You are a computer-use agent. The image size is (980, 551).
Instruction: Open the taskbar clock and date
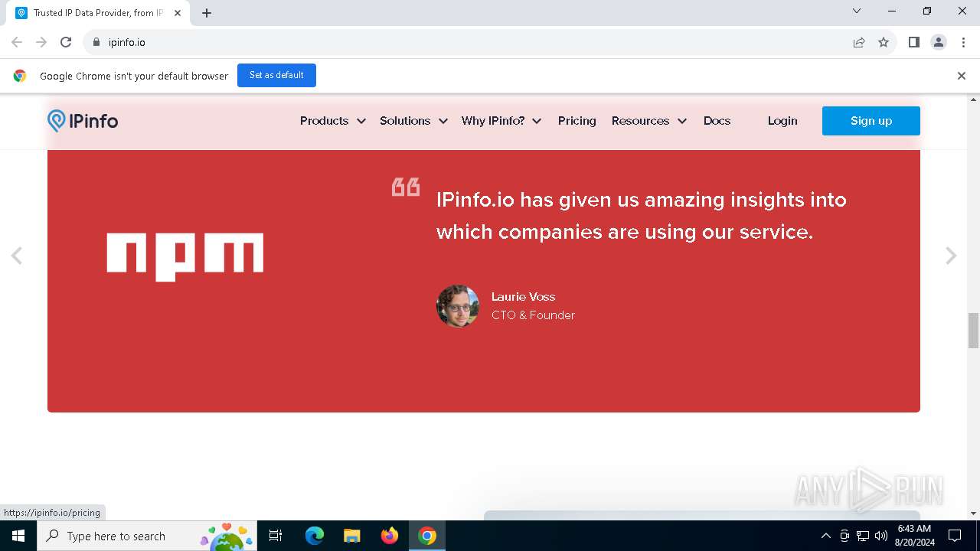coord(915,536)
